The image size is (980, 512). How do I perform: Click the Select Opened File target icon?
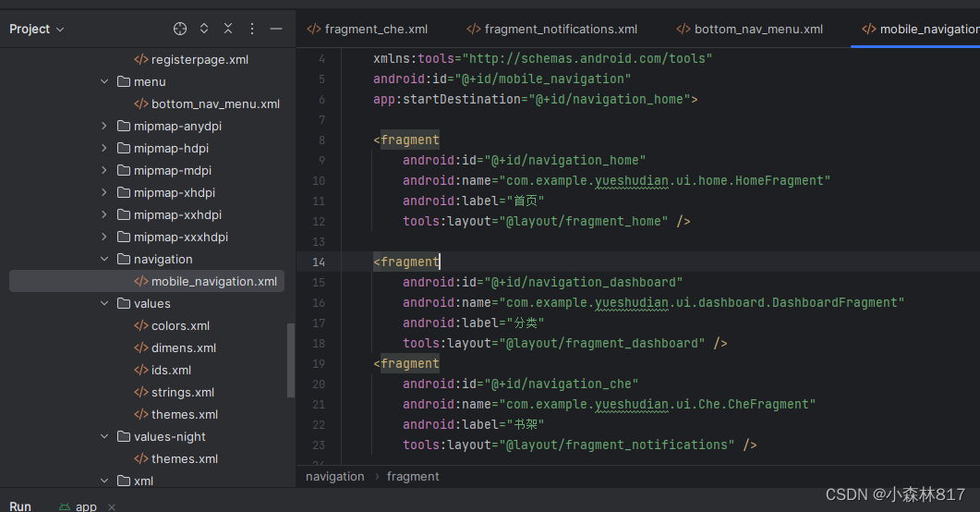[x=180, y=29]
